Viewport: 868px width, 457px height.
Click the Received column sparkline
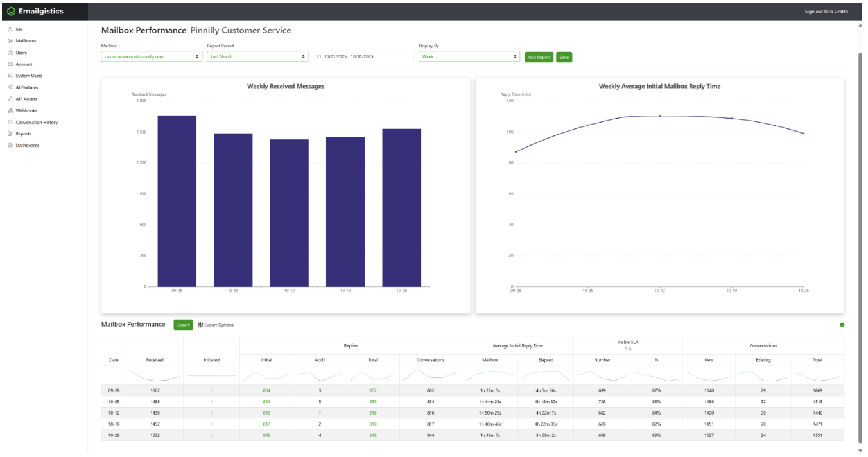[x=155, y=375]
